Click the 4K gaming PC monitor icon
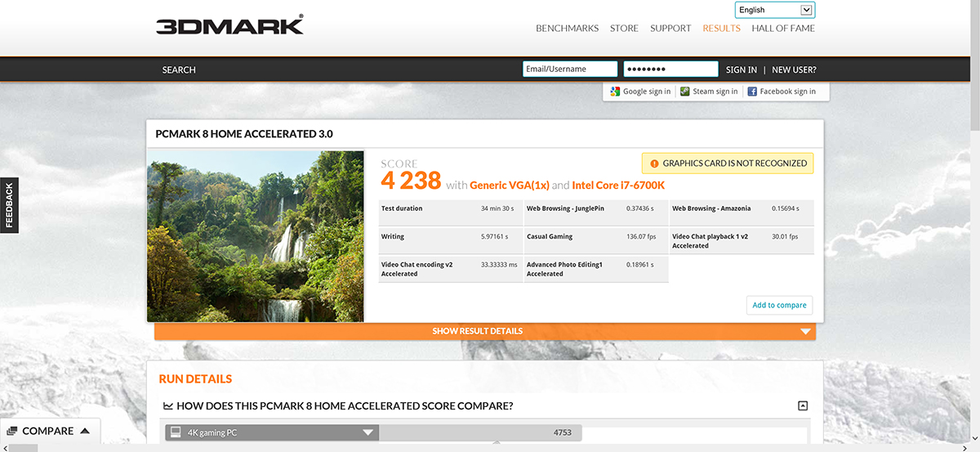Viewport: 980px width, 452px height. pyautogui.click(x=175, y=432)
